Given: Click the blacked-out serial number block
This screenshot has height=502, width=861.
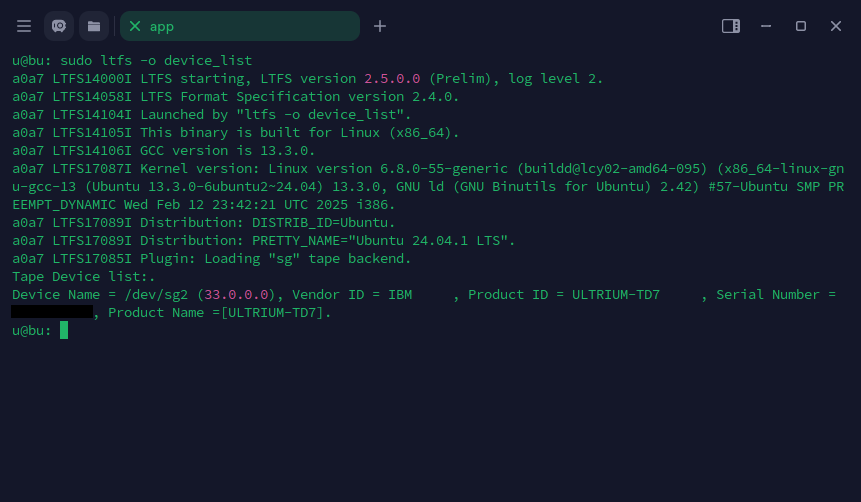Looking at the screenshot, I should tap(52, 312).
